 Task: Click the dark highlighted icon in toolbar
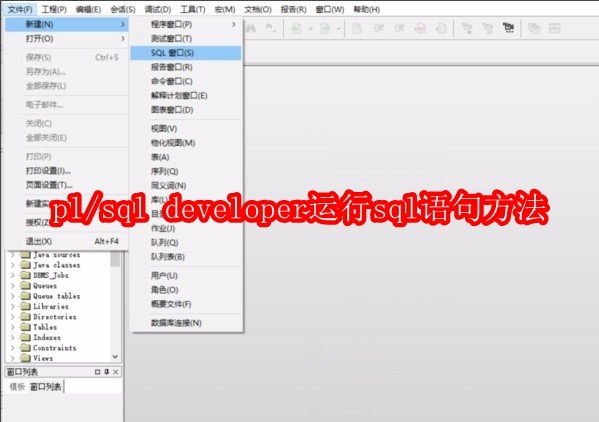tap(508, 28)
